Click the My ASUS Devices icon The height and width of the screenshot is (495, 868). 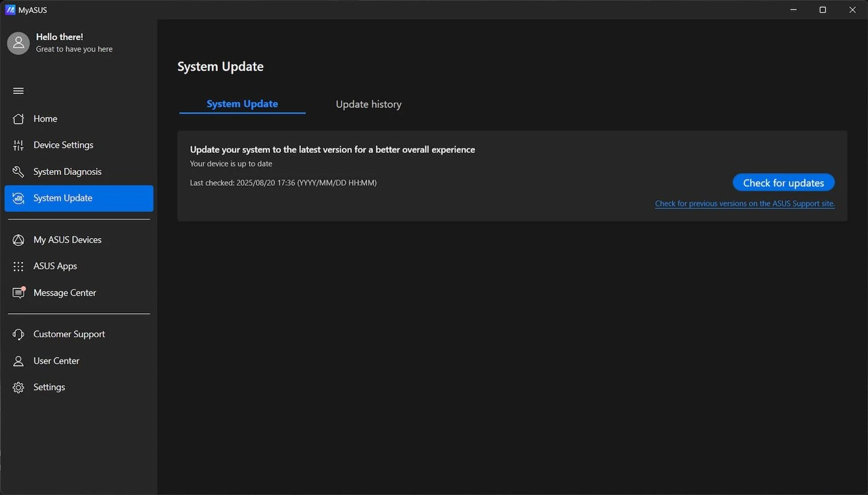(19, 240)
